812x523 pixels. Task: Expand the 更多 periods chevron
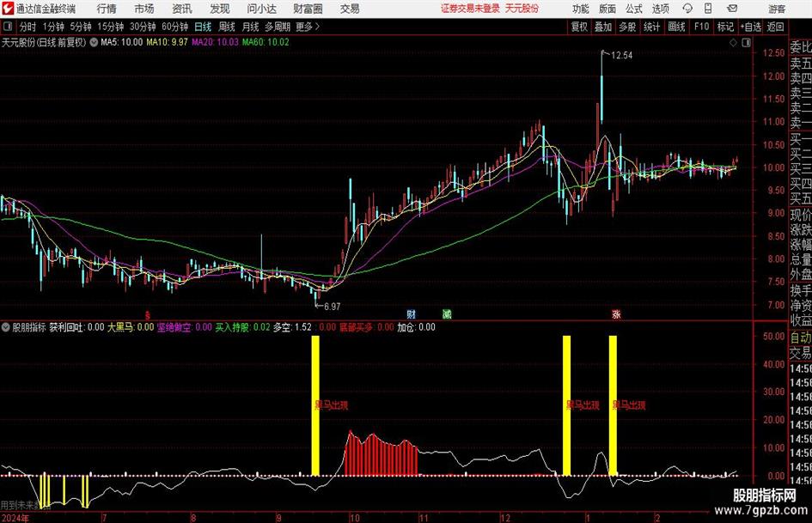tap(308, 27)
